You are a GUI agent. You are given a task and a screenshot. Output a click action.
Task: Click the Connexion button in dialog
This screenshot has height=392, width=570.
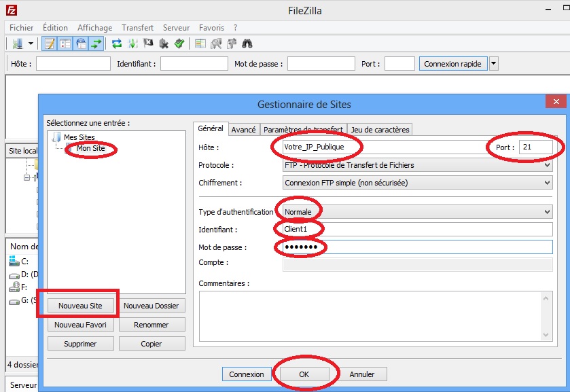pyautogui.click(x=247, y=374)
